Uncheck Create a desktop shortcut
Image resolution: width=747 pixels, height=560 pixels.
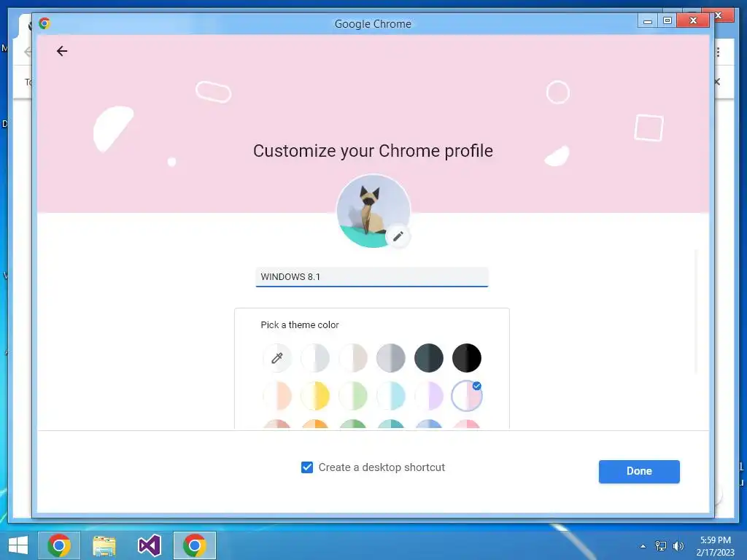307,467
